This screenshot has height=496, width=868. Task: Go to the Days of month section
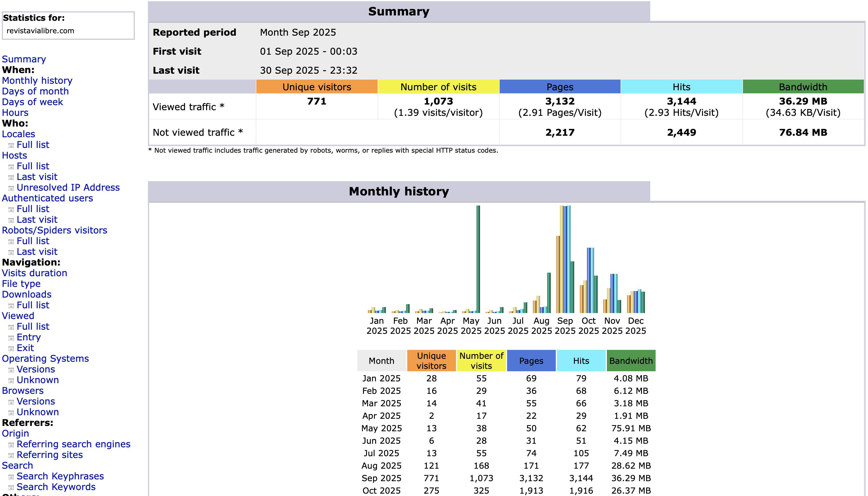pos(35,91)
